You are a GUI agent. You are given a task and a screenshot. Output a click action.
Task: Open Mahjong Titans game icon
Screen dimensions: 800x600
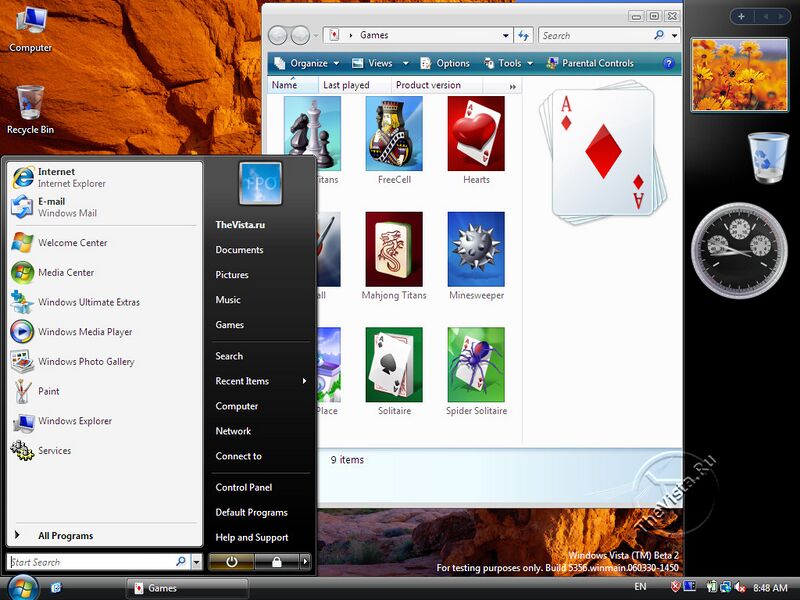pos(394,250)
